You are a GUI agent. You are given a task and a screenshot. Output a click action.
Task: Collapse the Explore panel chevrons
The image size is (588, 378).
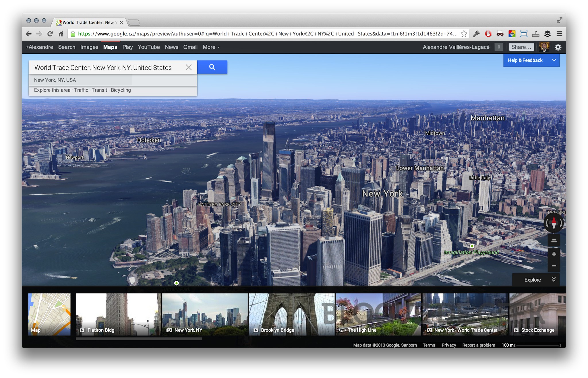(554, 280)
